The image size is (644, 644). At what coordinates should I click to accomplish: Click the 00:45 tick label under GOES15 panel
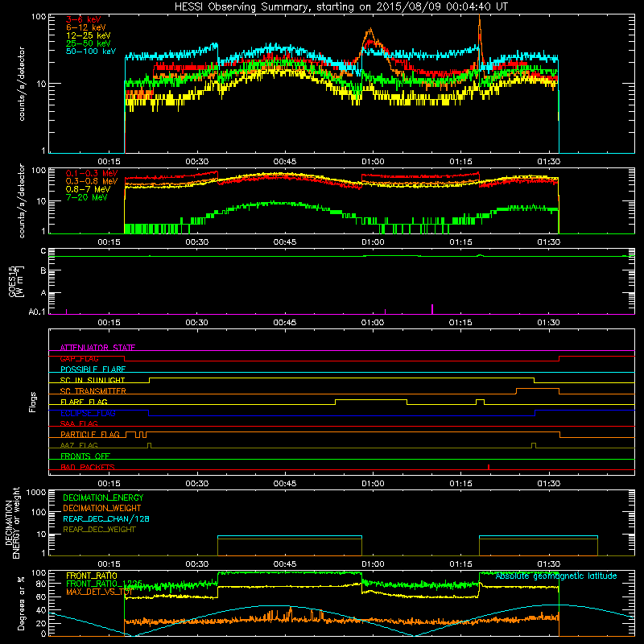click(x=285, y=323)
